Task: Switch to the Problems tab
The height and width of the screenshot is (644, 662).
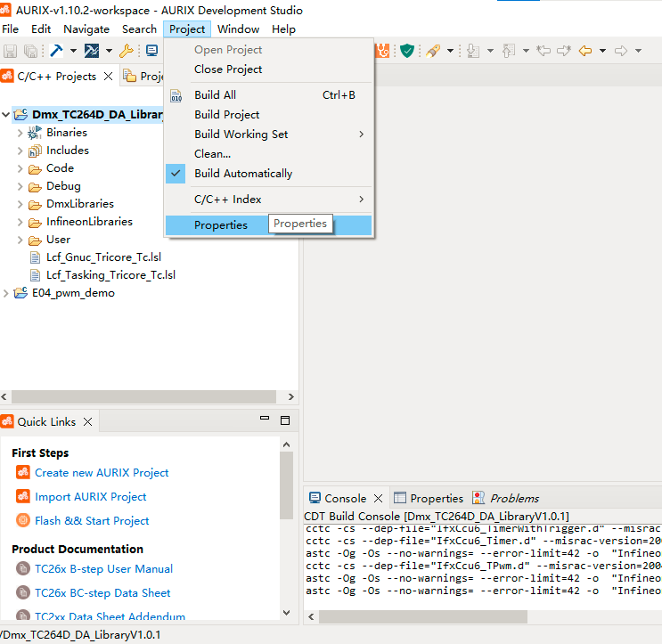Action: tap(506, 499)
